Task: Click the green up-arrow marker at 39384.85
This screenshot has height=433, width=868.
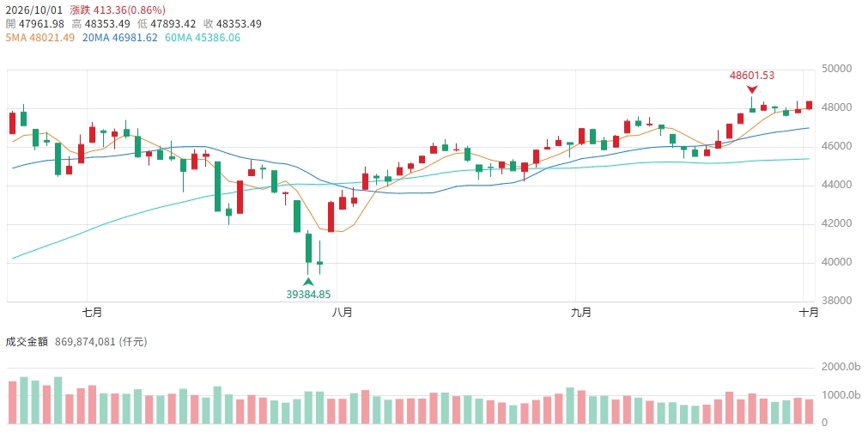Action: [308, 281]
